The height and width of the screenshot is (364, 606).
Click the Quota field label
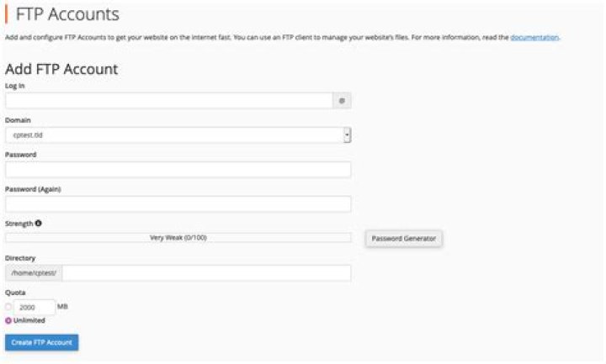tap(15, 293)
